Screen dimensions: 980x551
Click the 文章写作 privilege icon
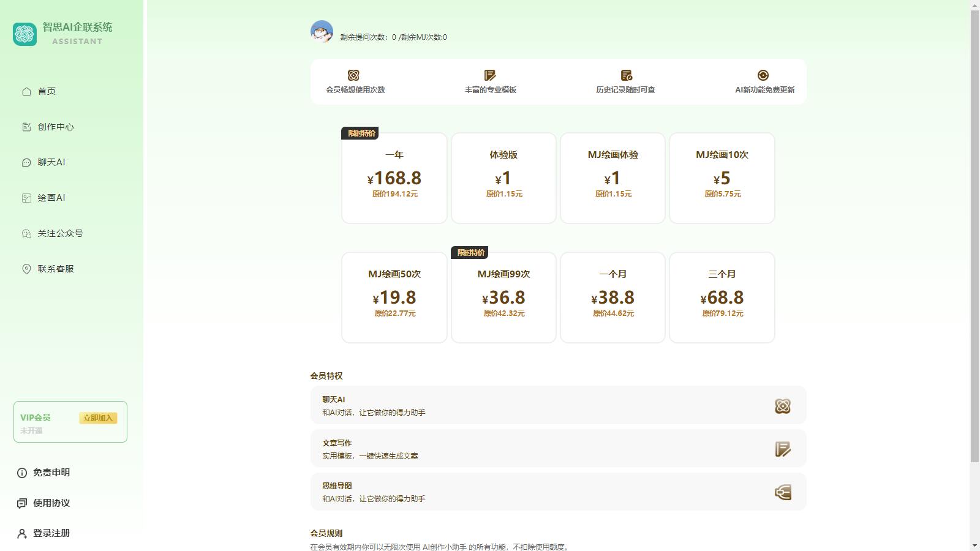click(783, 449)
